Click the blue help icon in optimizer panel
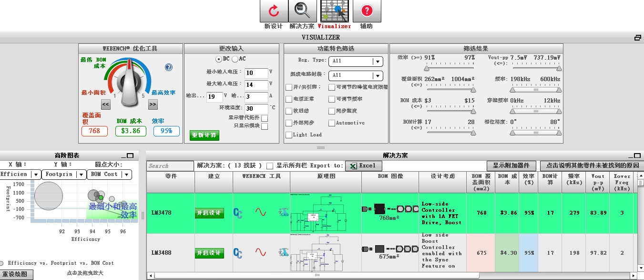Viewport: 644px width, 280px height. [x=169, y=67]
